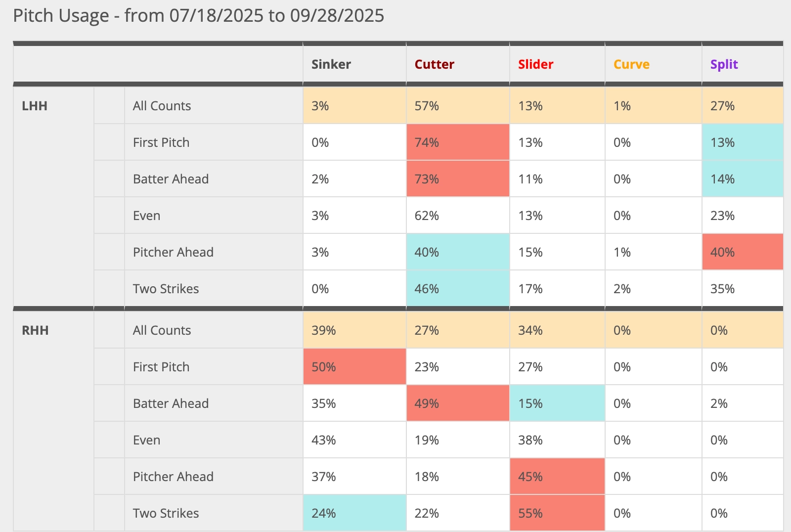Screen dimensions: 791x532
Task: Select the LHH row group label
Action: click(x=35, y=106)
